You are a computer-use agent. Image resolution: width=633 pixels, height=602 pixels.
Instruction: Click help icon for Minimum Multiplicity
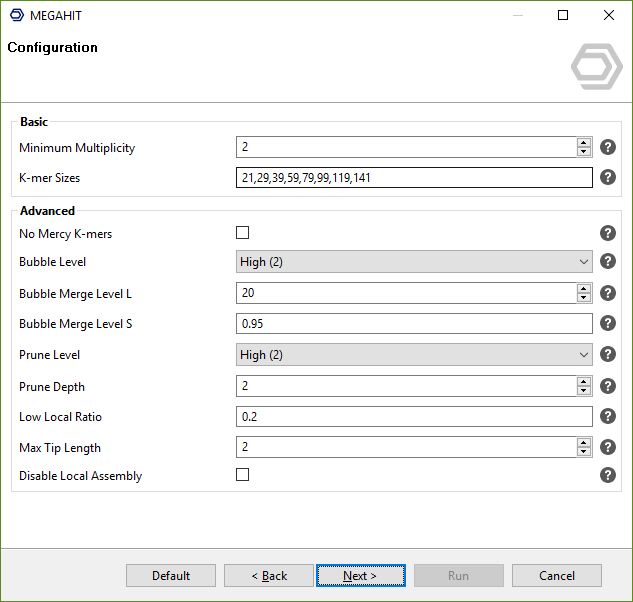(x=608, y=147)
